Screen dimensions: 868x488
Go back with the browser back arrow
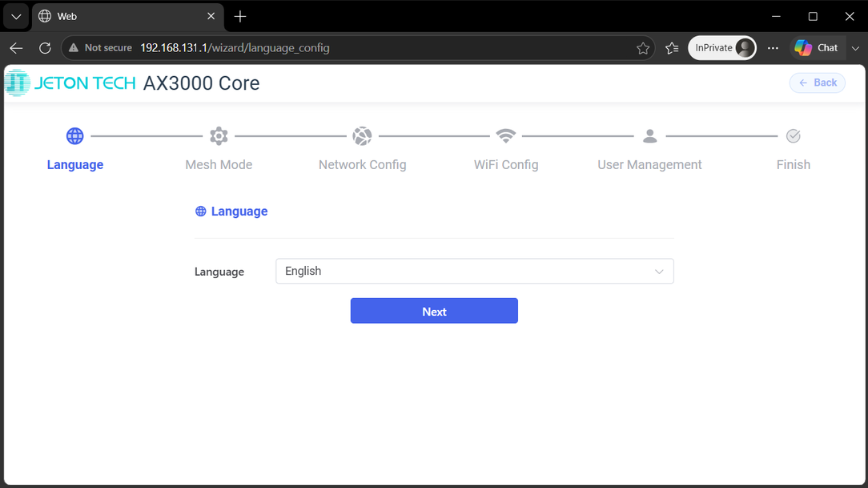pos(16,48)
